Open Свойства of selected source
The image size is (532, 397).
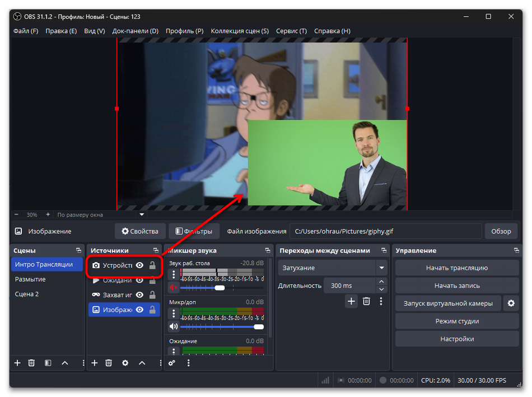tap(140, 231)
